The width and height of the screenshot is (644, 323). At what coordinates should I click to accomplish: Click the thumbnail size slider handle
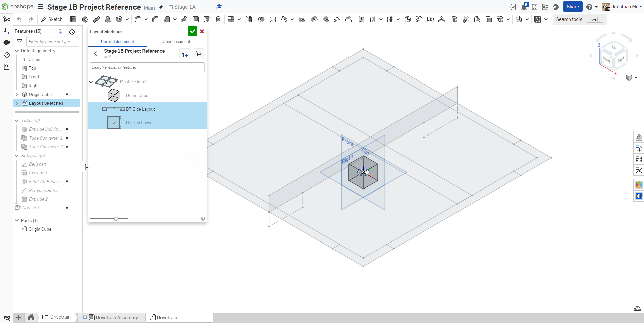pyautogui.click(x=116, y=219)
